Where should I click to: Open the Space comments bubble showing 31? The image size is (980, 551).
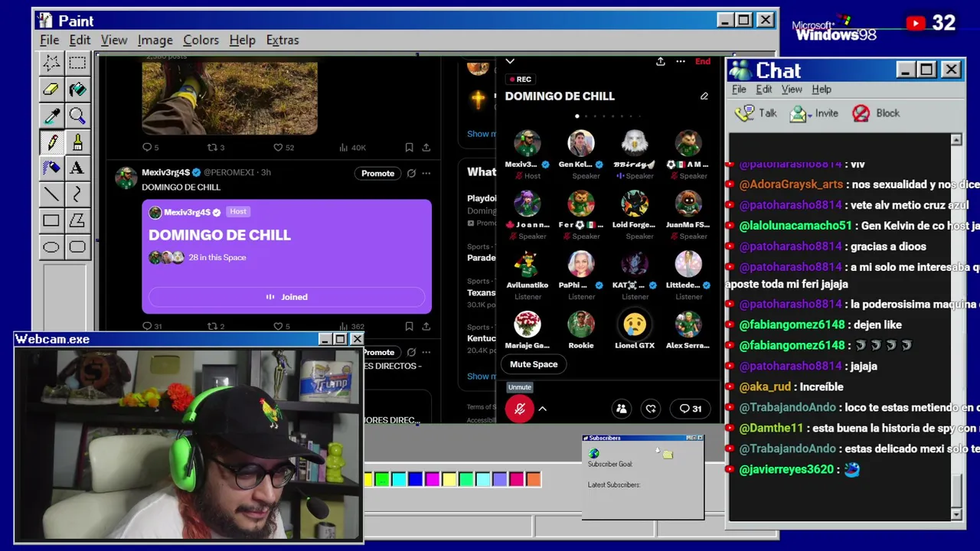(691, 409)
